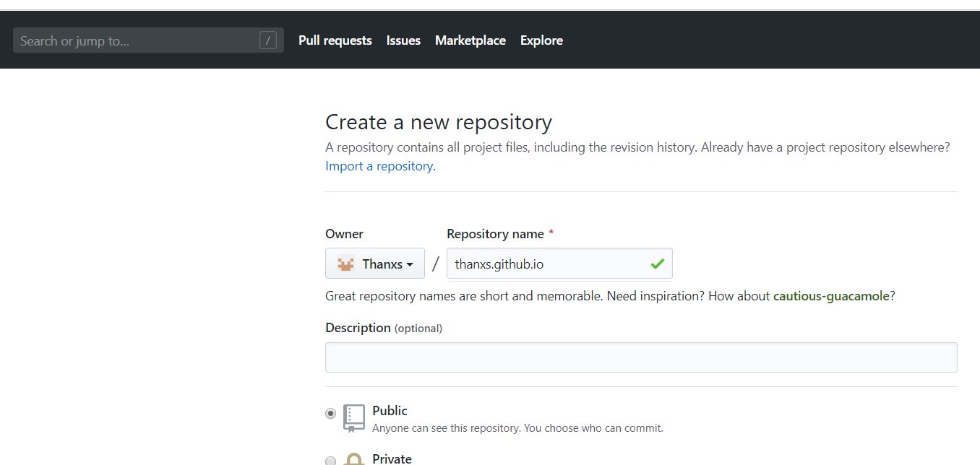The width and height of the screenshot is (980, 465).
Task: Click the Public repository book icon
Action: (354, 417)
